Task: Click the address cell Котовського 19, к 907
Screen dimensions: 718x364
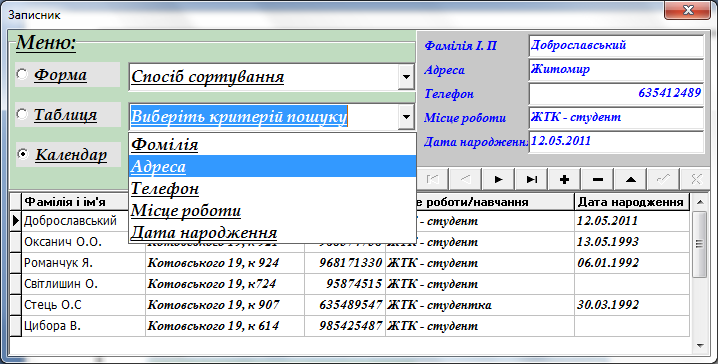Action: click(225, 305)
